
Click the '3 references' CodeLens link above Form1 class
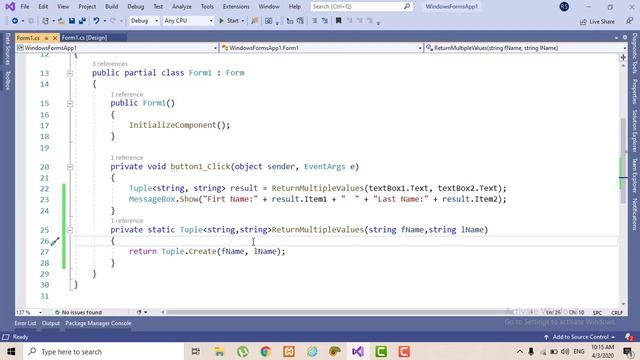110,64
